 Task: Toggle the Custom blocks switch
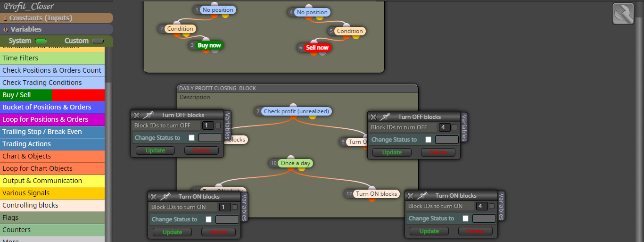[98, 41]
